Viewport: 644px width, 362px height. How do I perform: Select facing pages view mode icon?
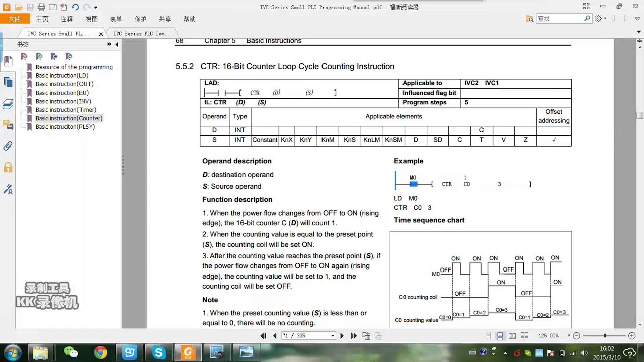tap(512, 335)
